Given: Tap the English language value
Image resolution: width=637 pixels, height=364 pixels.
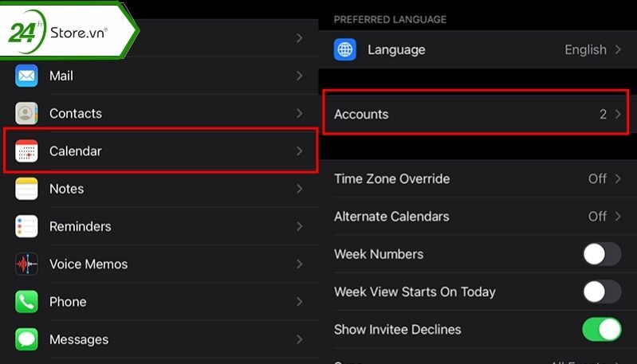Looking at the screenshot, I should pos(585,50).
